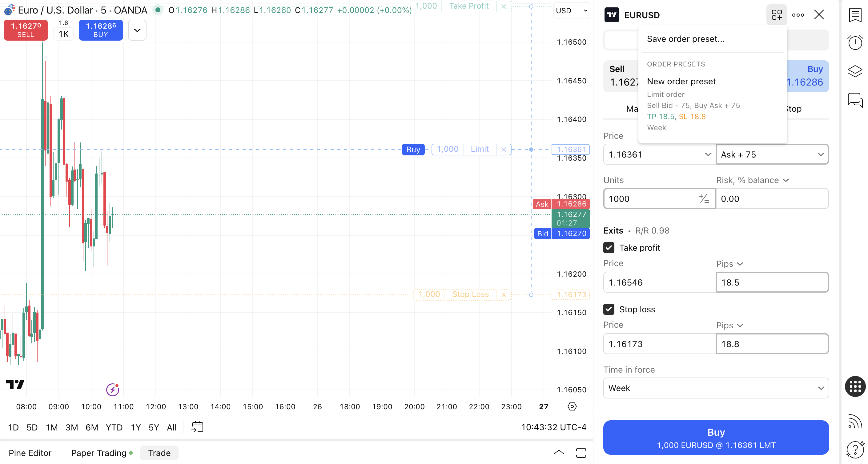868x464 pixels.
Task: Open the Alerts clock icon
Action: coord(855,42)
